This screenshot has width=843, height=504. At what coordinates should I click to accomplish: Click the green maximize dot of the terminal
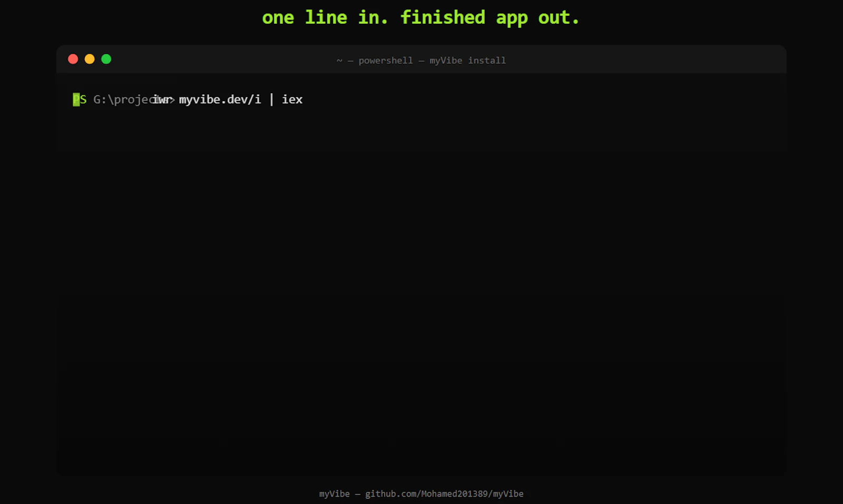point(106,59)
